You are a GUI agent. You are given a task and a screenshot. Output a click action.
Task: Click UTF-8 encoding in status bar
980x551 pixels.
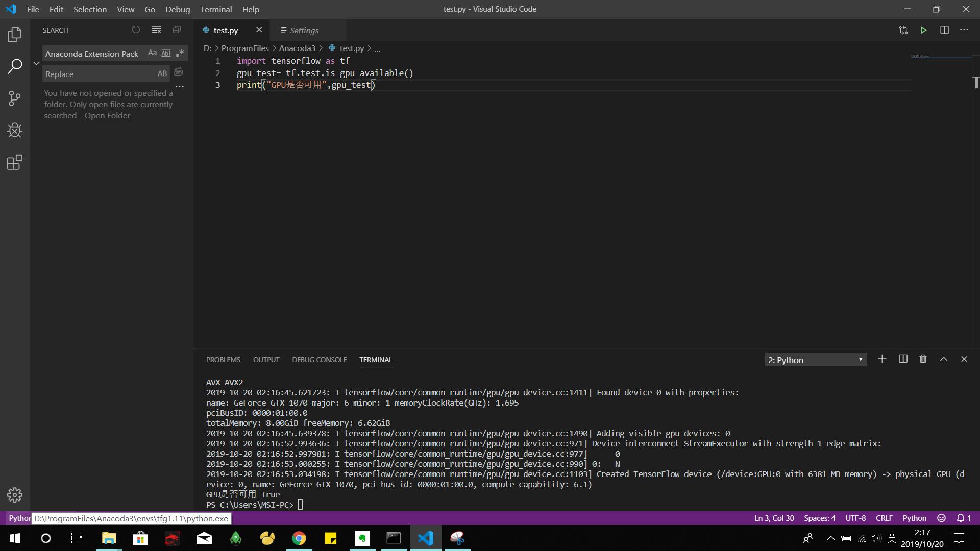[855, 518]
